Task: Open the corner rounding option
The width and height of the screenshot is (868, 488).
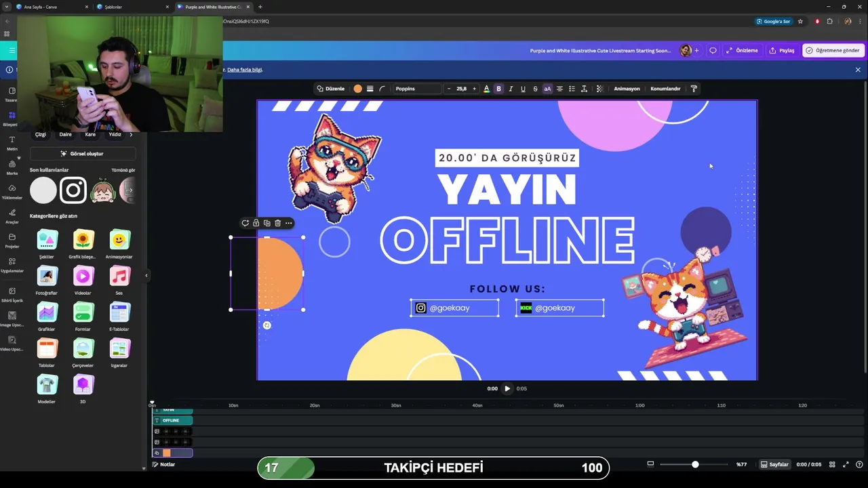Action: (x=382, y=89)
